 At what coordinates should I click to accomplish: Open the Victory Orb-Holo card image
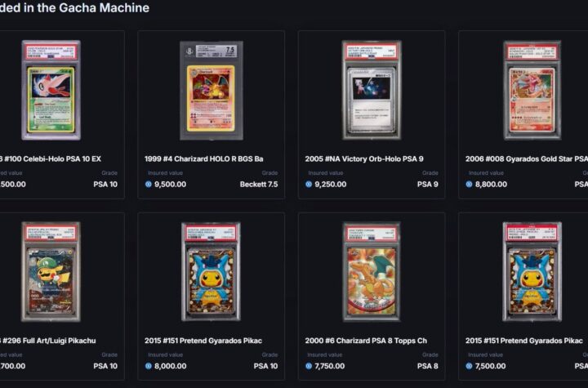point(372,90)
